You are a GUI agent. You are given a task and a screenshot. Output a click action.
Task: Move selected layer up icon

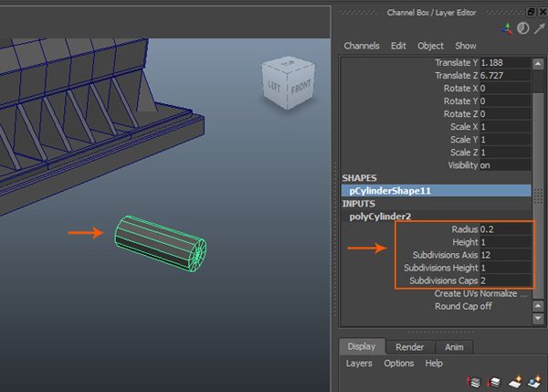(475, 380)
